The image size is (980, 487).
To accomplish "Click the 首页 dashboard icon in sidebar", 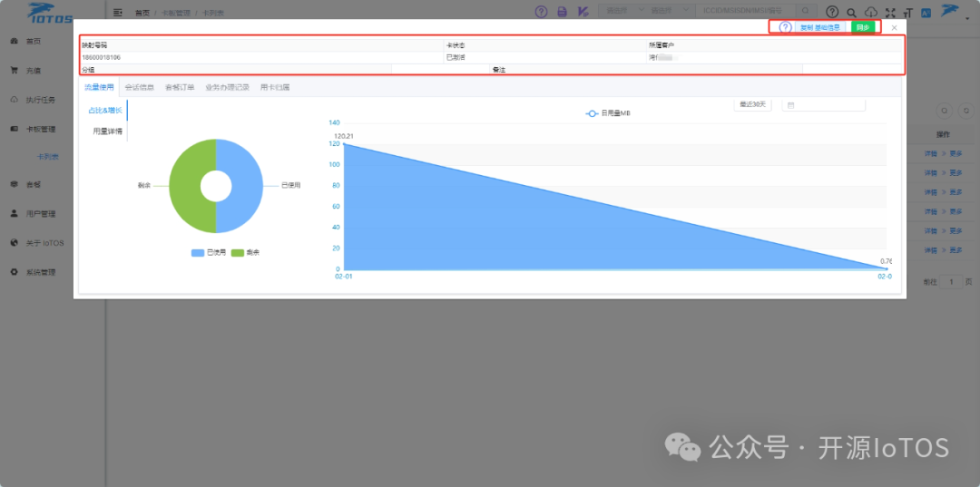I will pos(14,41).
